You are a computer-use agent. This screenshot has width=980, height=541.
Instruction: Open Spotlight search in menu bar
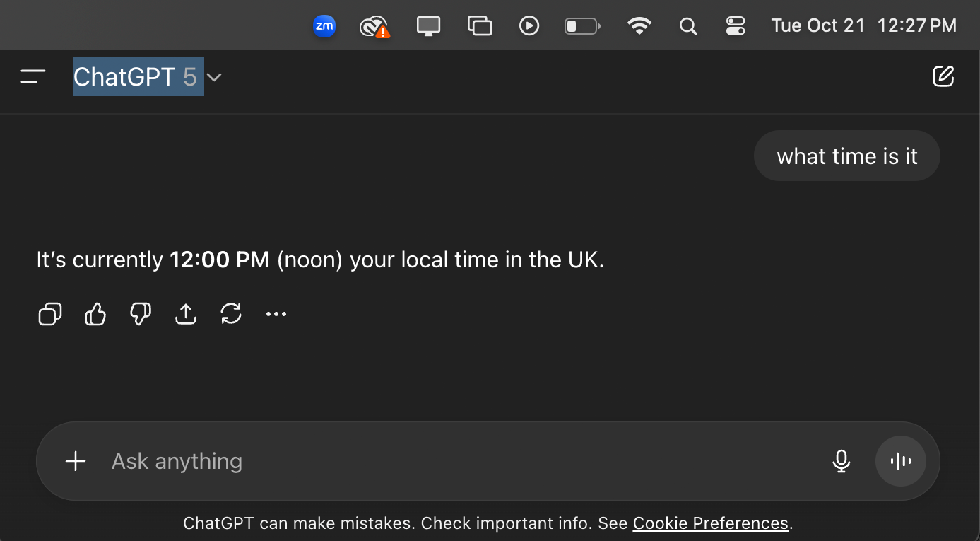coord(687,26)
